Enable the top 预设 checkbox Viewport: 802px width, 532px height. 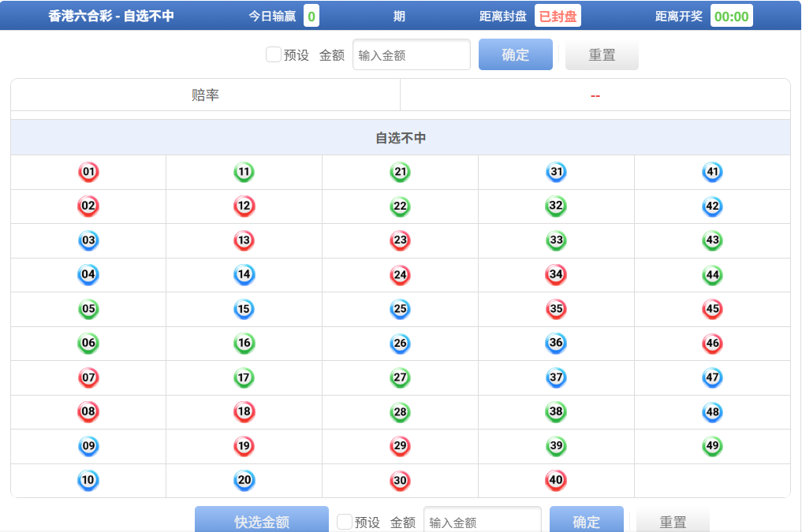click(x=274, y=54)
